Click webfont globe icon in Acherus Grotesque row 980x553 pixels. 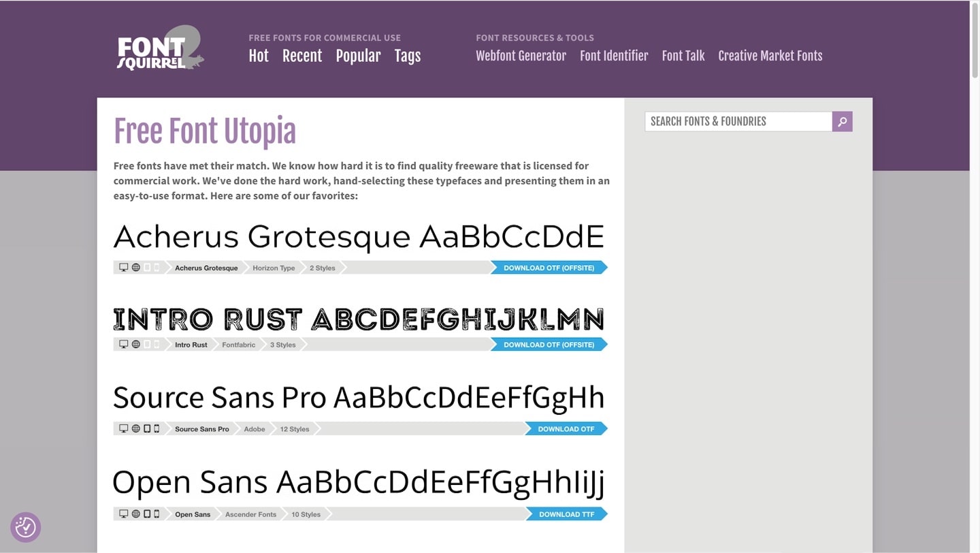pos(135,268)
